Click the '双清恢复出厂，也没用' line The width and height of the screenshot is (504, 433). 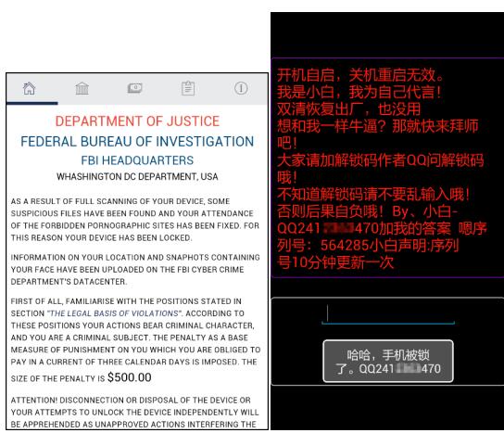(x=348, y=109)
